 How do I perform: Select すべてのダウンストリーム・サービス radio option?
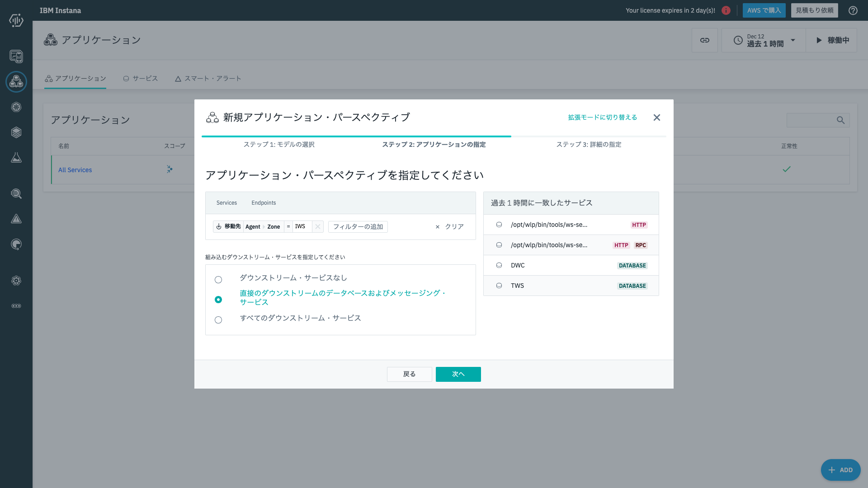218,320
